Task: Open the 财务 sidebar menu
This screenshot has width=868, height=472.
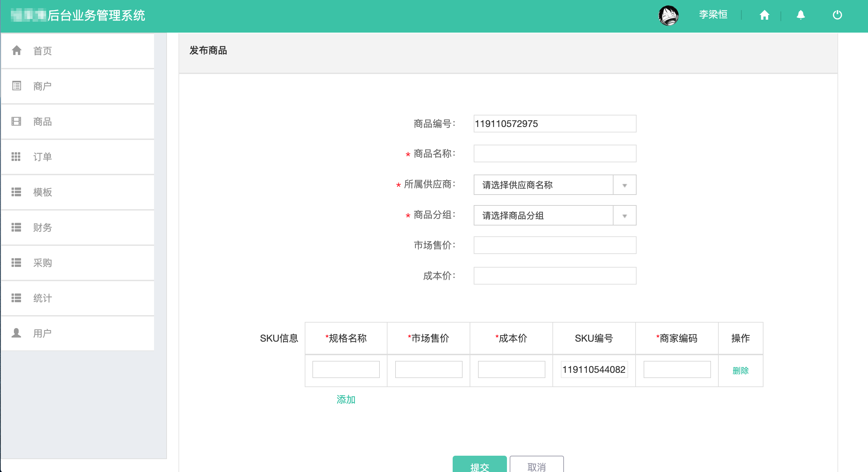Action: click(x=78, y=228)
